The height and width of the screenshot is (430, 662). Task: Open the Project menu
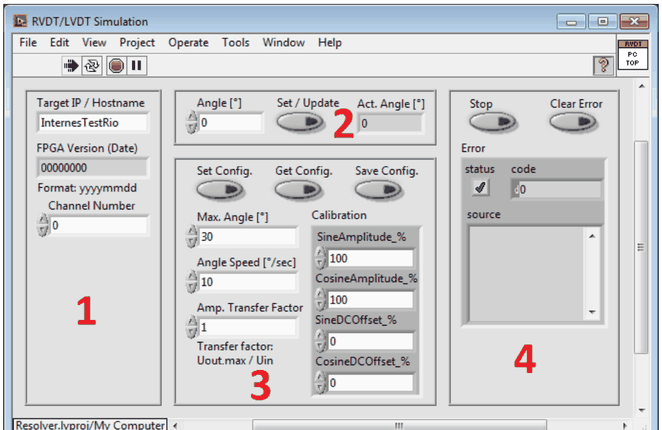[x=137, y=43]
